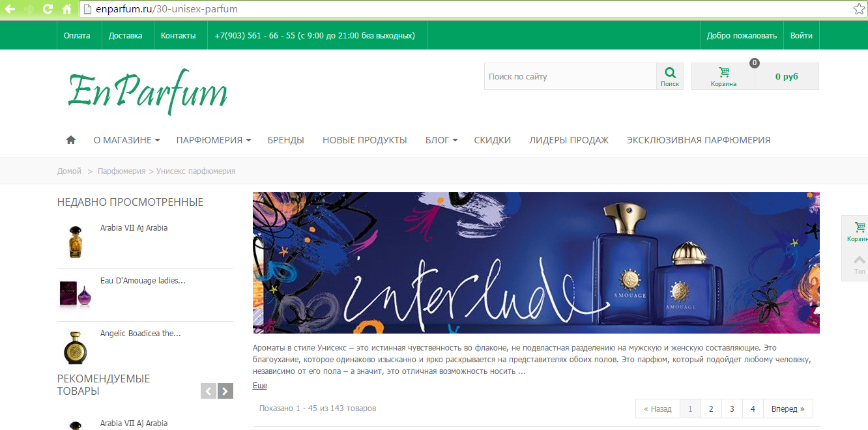This screenshot has height=430, width=868.
Task: Open the Eau D'Amouage ladies thumbnail image
Action: coord(77,294)
